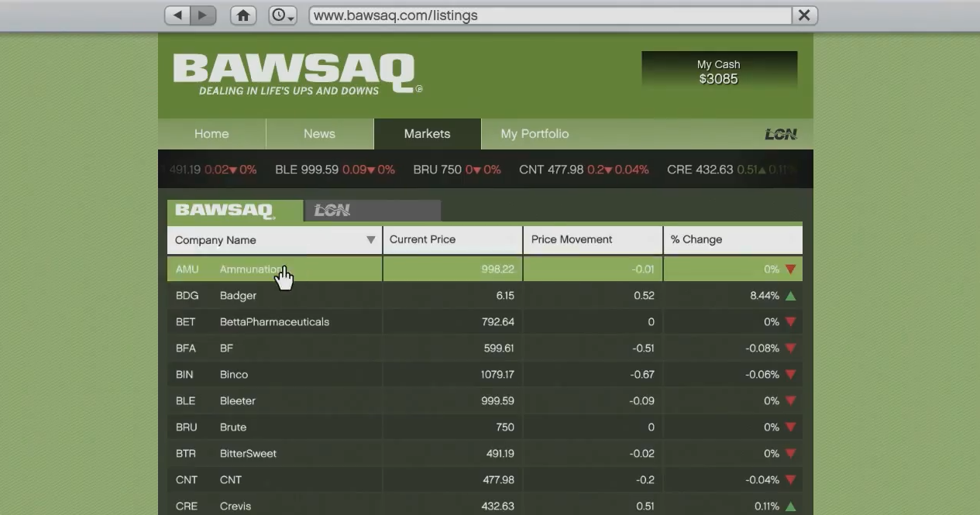The width and height of the screenshot is (980, 515).
Task: Select the BAWSAQ exchange listings tab
Action: click(234, 211)
